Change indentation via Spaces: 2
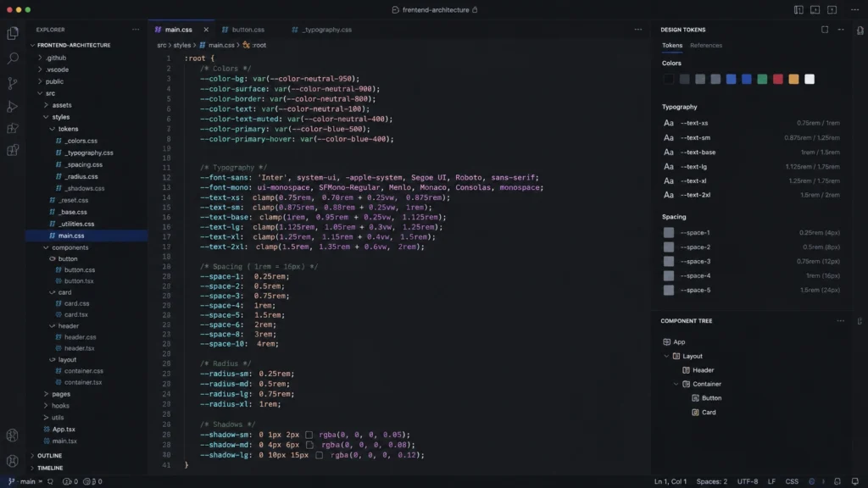The height and width of the screenshot is (488, 868). pos(711,481)
